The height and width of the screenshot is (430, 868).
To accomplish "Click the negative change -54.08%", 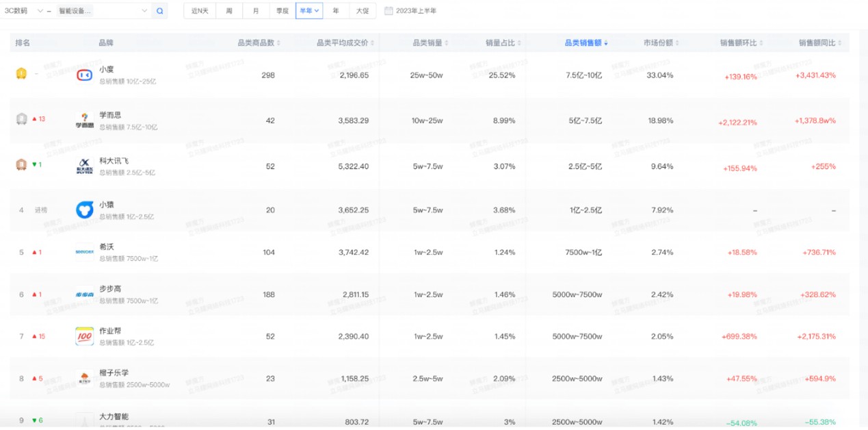I will pyautogui.click(x=742, y=422).
